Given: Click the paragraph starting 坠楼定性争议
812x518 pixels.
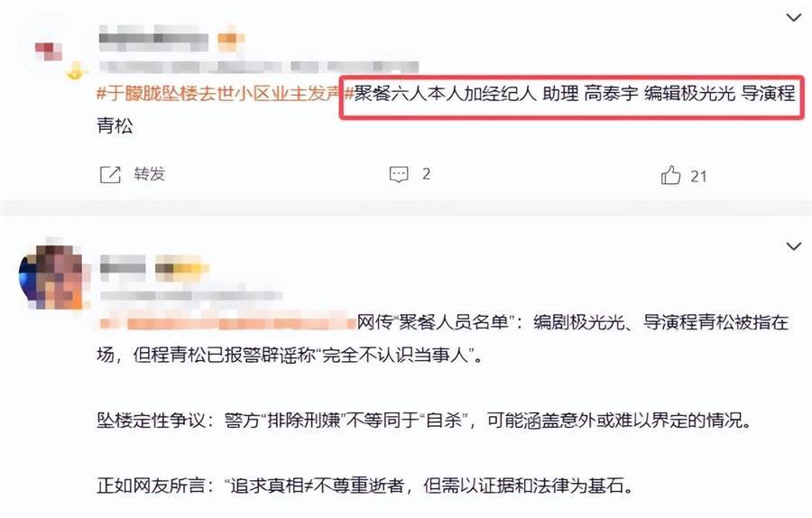Looking at the screenshot, I should point(425,421).
